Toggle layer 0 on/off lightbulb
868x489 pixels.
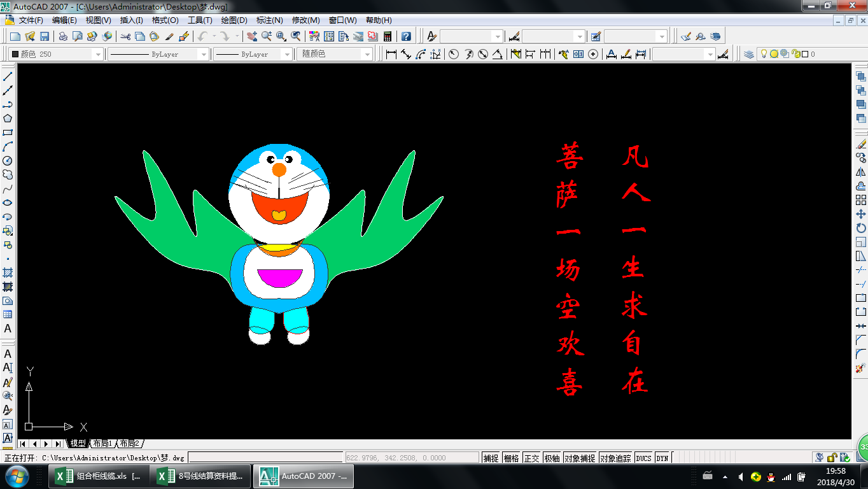(x=764, y=54)
